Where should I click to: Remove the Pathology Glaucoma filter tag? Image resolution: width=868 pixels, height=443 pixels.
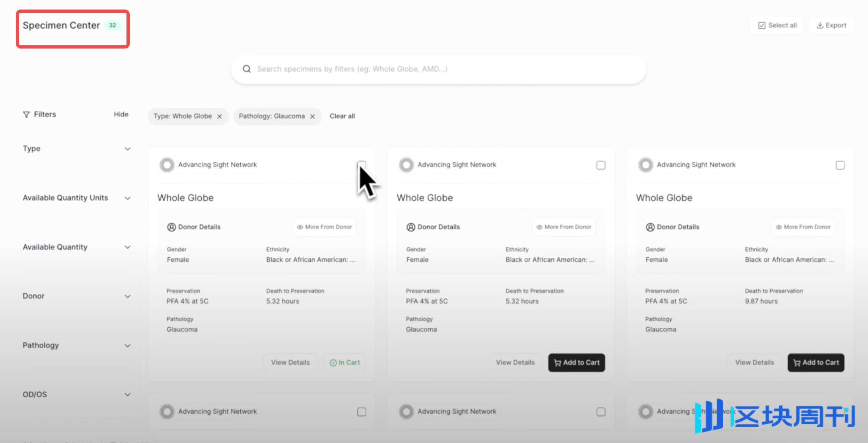(x=312, y=117)
